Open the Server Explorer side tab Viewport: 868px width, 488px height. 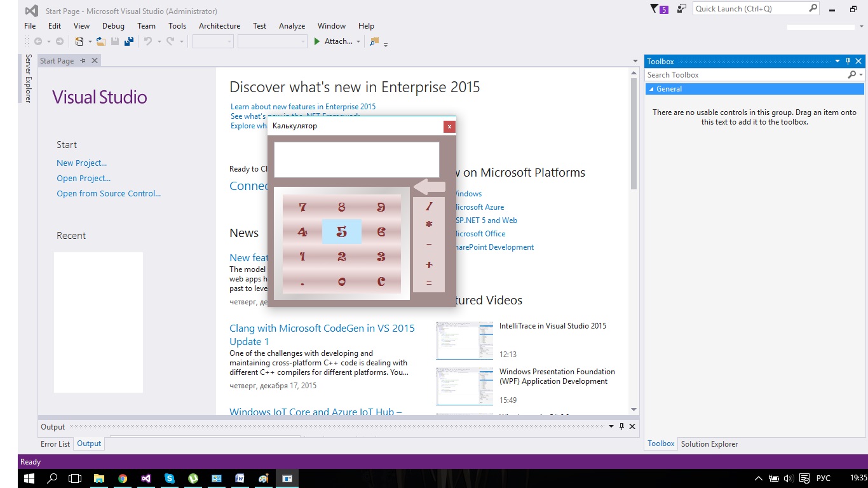coord(28,78)
